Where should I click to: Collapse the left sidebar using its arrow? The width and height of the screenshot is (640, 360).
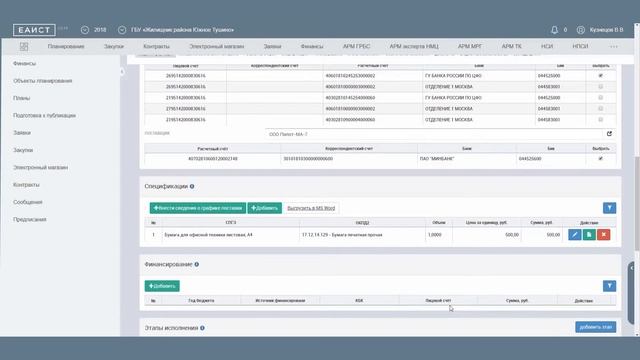(122, 72)
